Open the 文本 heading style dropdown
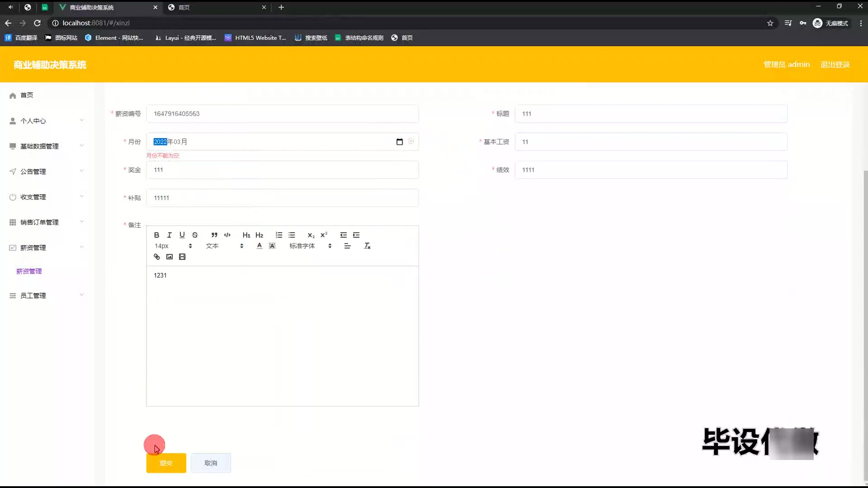The image size is (868, 488). click(224, 246)
